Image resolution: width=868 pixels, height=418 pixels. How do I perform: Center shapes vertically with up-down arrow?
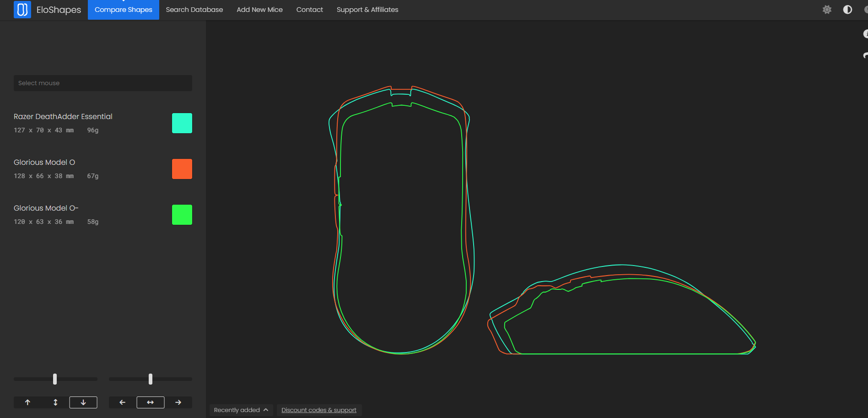55,402
